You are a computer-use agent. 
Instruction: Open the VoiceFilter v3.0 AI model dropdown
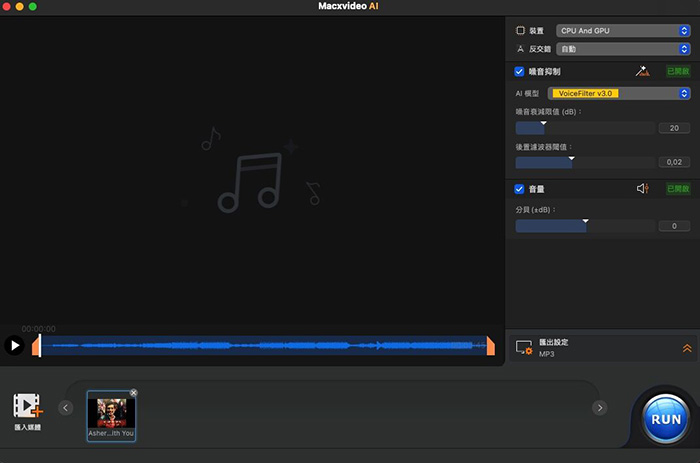pos(619,93)
